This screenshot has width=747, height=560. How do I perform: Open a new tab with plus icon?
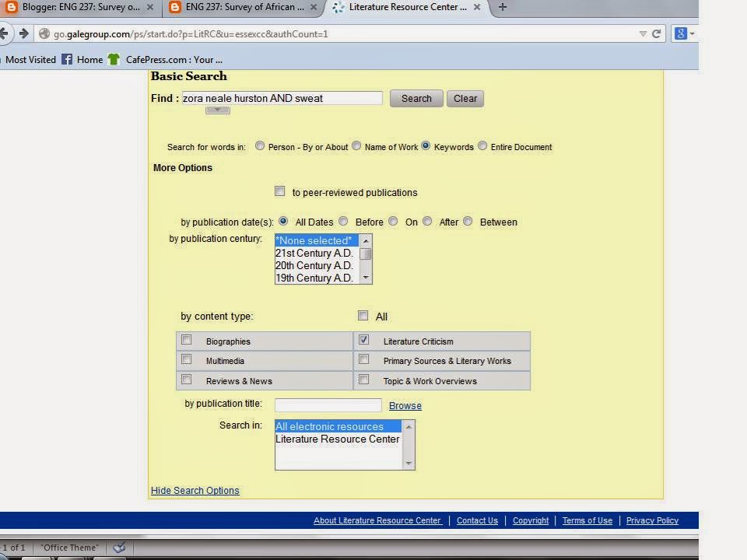pyautogui.click(x=503, y=7)
